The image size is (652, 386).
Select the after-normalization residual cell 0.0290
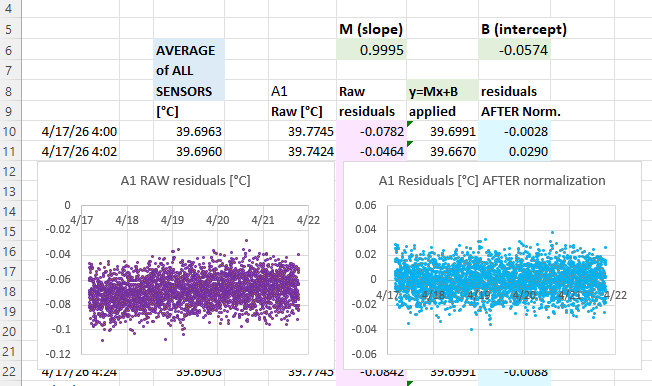point(514,151)
